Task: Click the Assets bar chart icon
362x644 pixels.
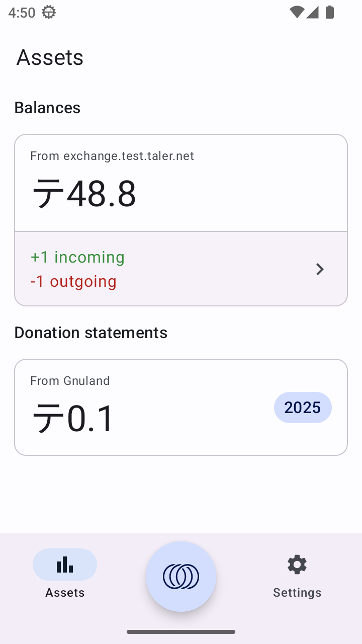Action: (x=65, y=565)
